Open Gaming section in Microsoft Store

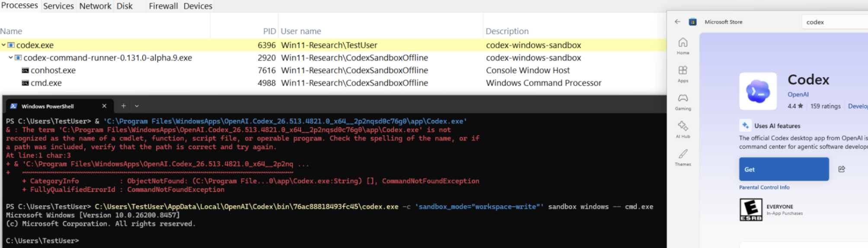683,102
